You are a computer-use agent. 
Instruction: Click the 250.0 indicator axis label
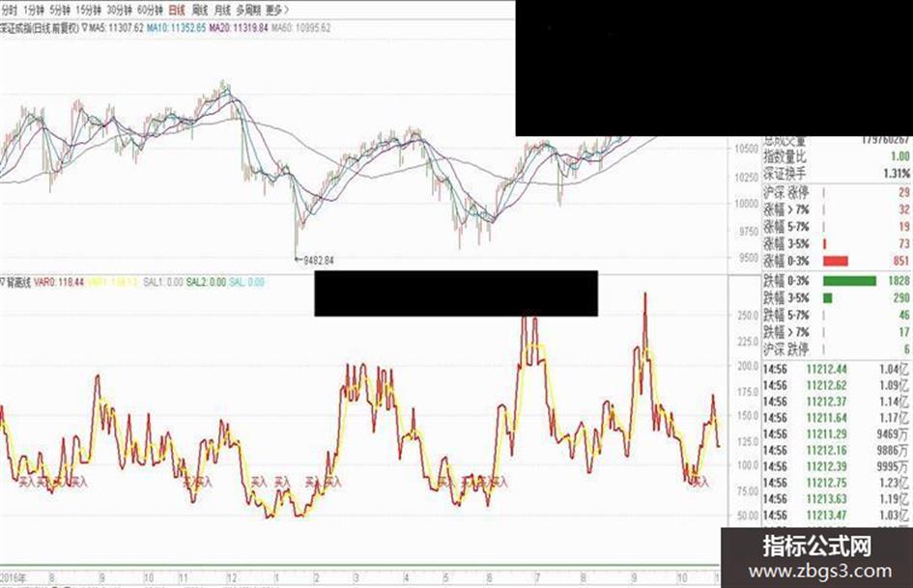(x=748, y=316)
